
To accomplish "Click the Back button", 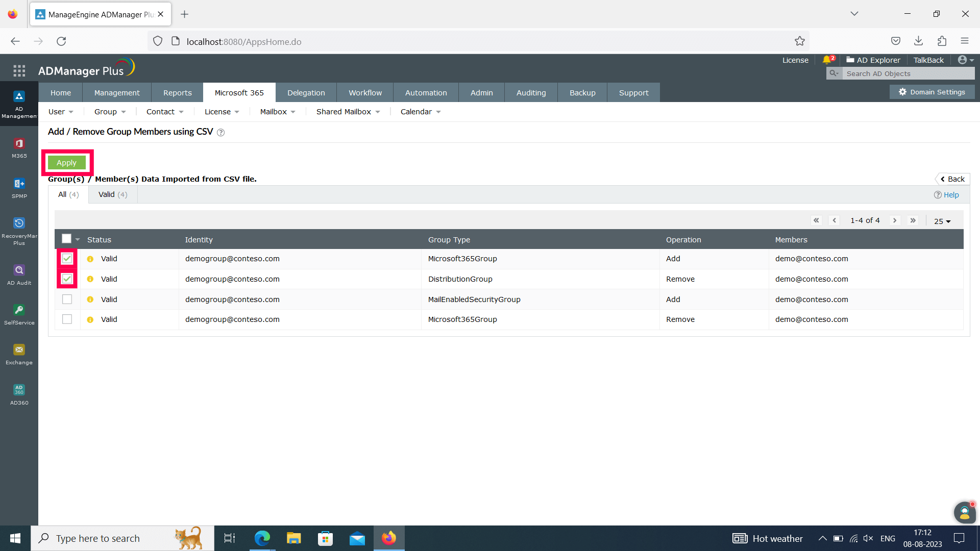I will 952,179.
